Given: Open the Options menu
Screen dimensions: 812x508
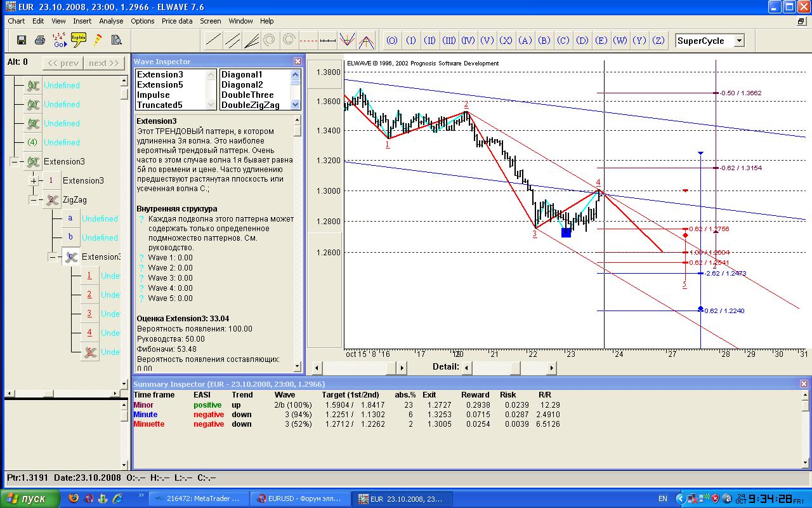Looking at the screenshot, I should (x=143, y=21).
